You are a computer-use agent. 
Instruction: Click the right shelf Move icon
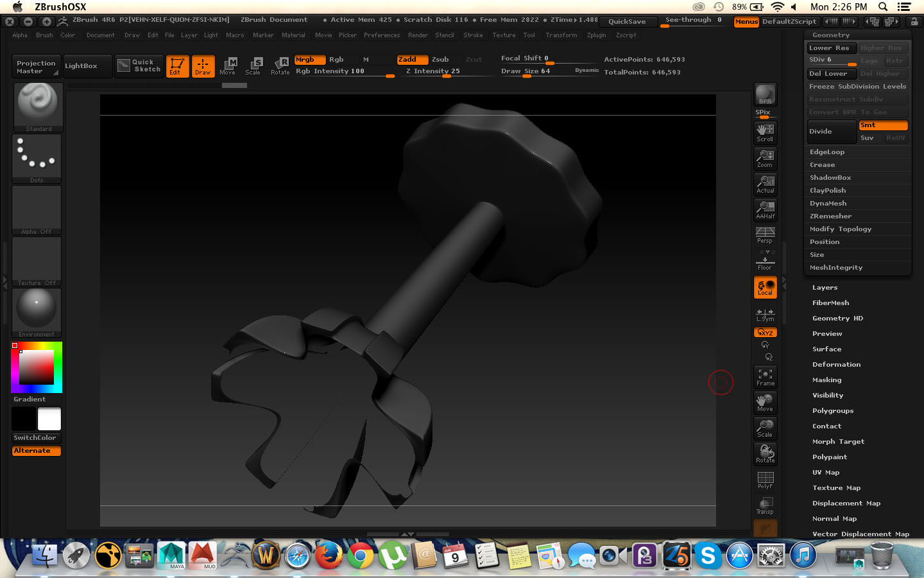pyautogui.click(x=765, y=403)
